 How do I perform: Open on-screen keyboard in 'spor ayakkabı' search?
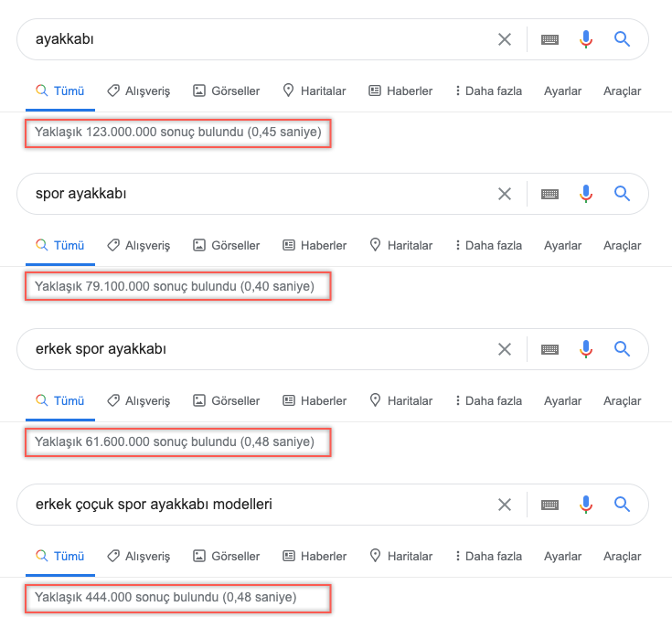point(549,194)
